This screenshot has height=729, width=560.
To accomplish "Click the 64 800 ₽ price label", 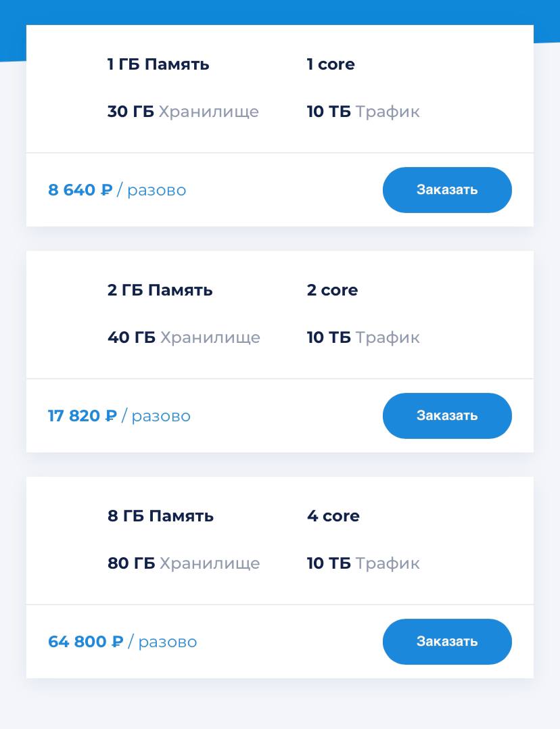I will (x=86, y=642).
